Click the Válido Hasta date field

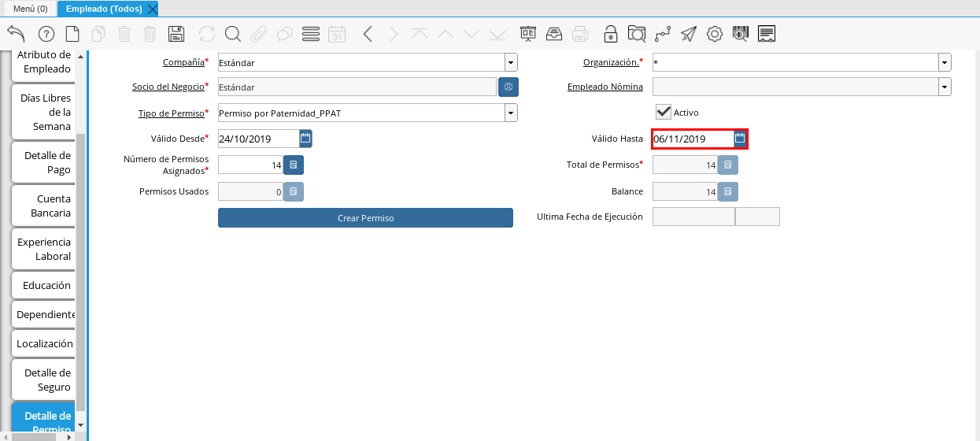coord(693,139)
